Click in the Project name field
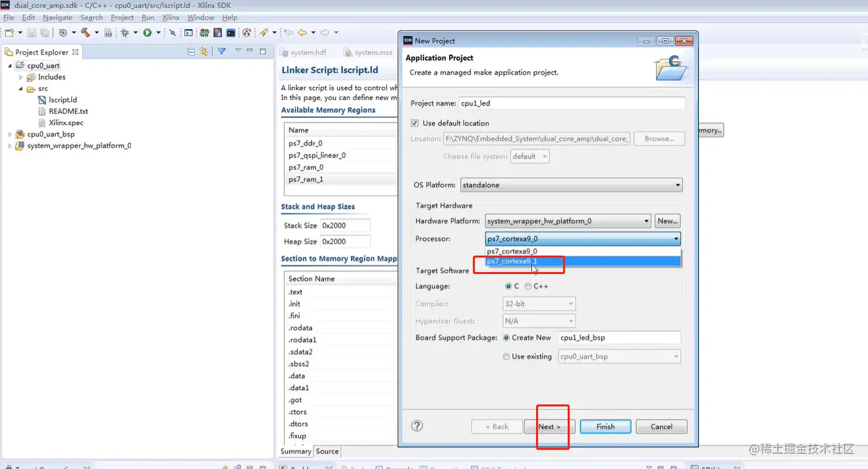This screenshot has height=469, width=868. coord(572,103)
